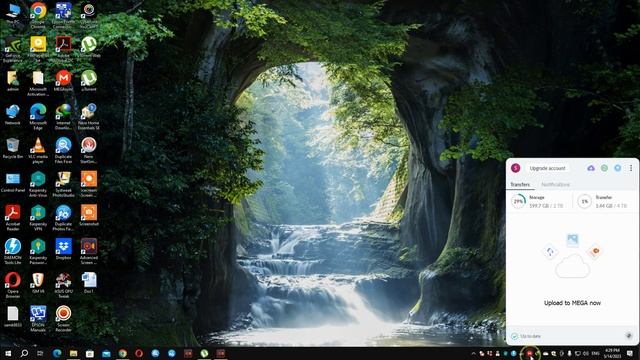The height and width of the screenshot is (360, 640).
Task: Launch Screen Recorder desktop shortcut
Action: [63, 319]
